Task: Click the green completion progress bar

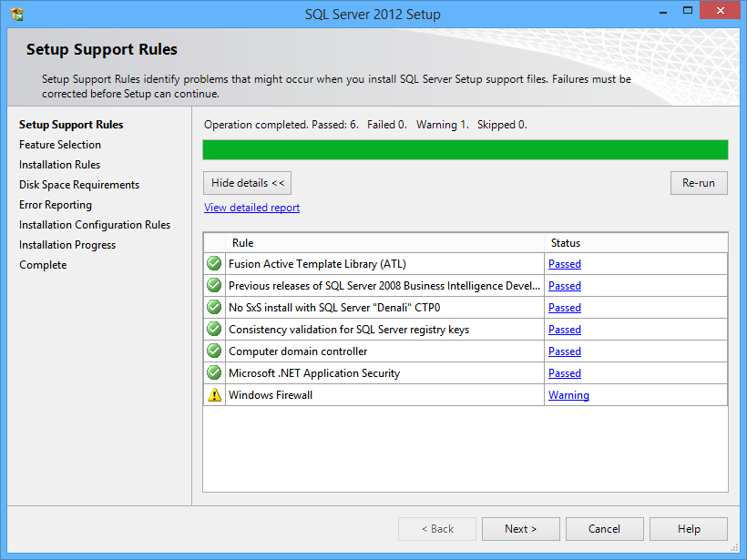Action: coord(465,148)
